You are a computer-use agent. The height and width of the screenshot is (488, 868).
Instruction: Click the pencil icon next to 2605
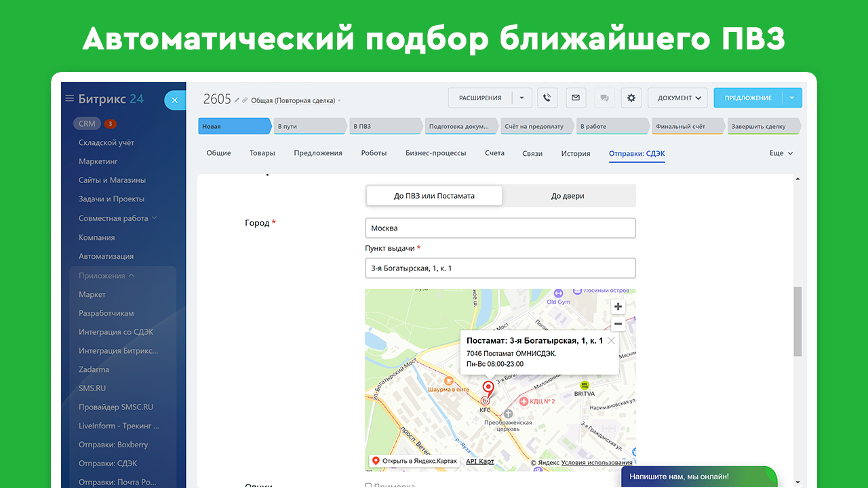[x=237, y=100]
